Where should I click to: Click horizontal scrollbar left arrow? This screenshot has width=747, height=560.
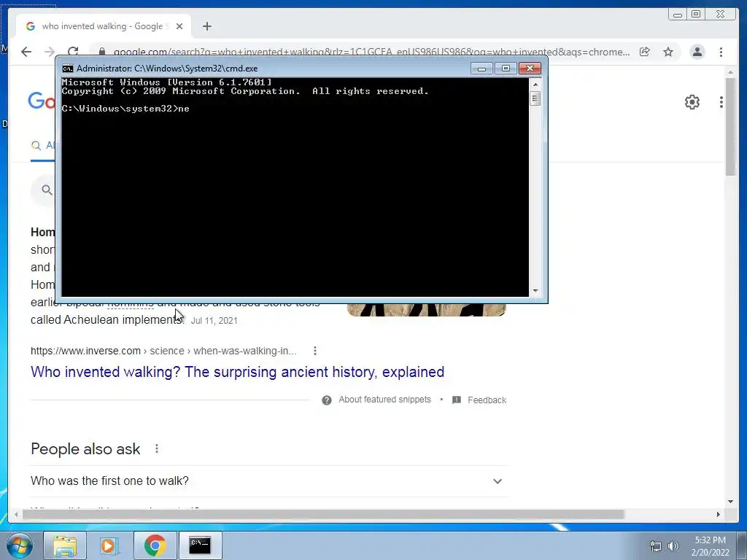(16, 514)
